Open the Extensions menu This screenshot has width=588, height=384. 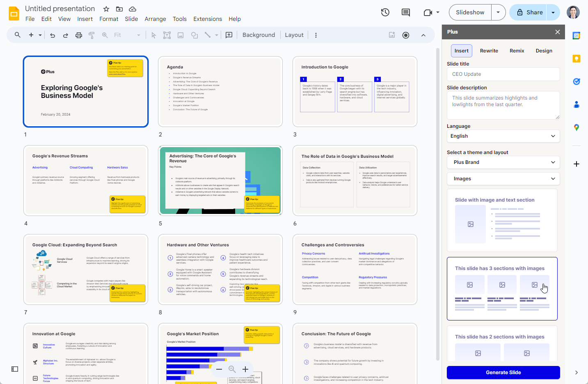(208, 19)
